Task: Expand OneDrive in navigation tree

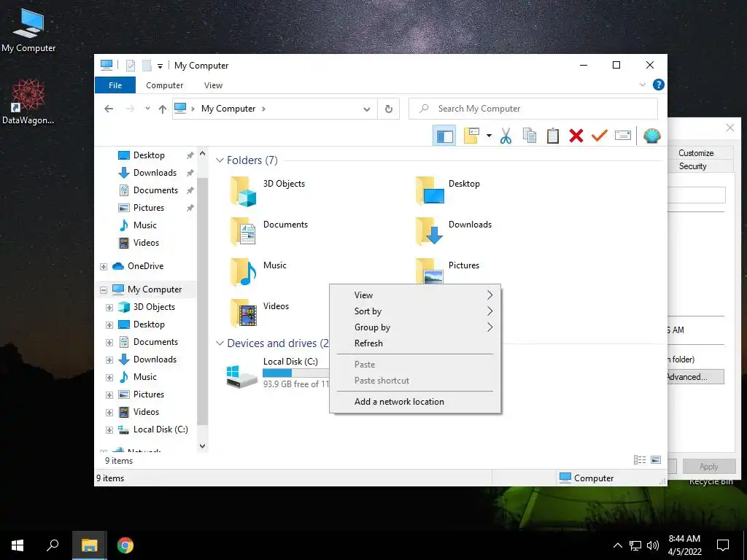Action: pos(104,267)
